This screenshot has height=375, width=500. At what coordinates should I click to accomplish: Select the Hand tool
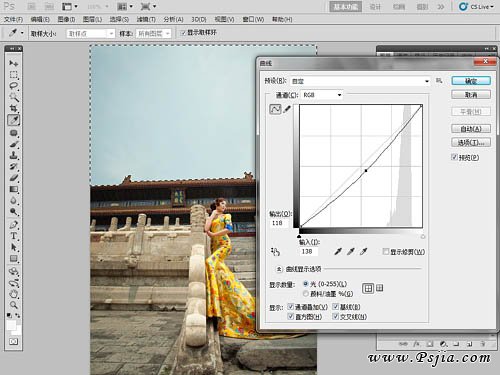coord(14,294)
